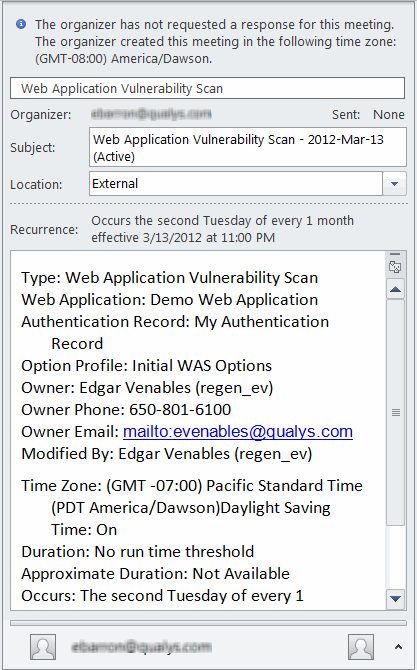Click the People Pane divider bar
Screen dimensions: 417x670
208,623
